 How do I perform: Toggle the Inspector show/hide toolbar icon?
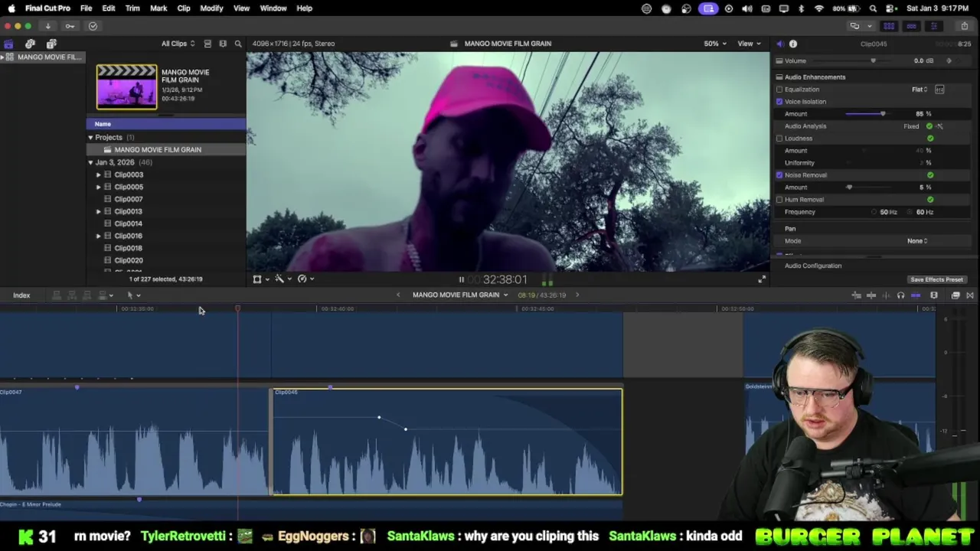tap(933, 26)
